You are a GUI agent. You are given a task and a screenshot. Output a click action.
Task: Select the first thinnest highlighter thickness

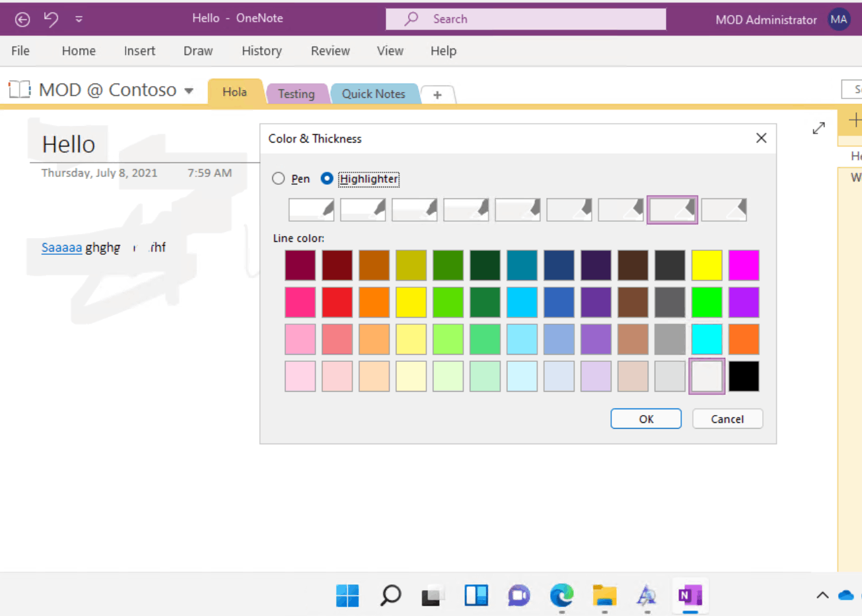(311, 210)
